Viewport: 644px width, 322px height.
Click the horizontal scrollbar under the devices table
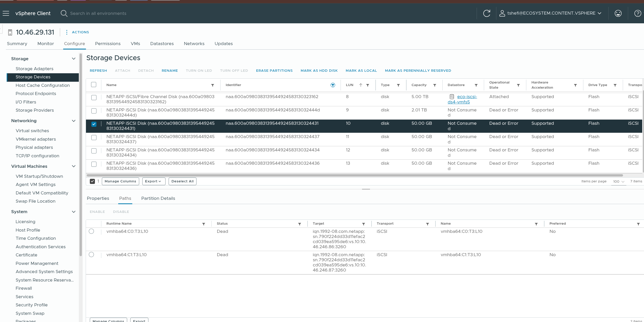(354, 175)
